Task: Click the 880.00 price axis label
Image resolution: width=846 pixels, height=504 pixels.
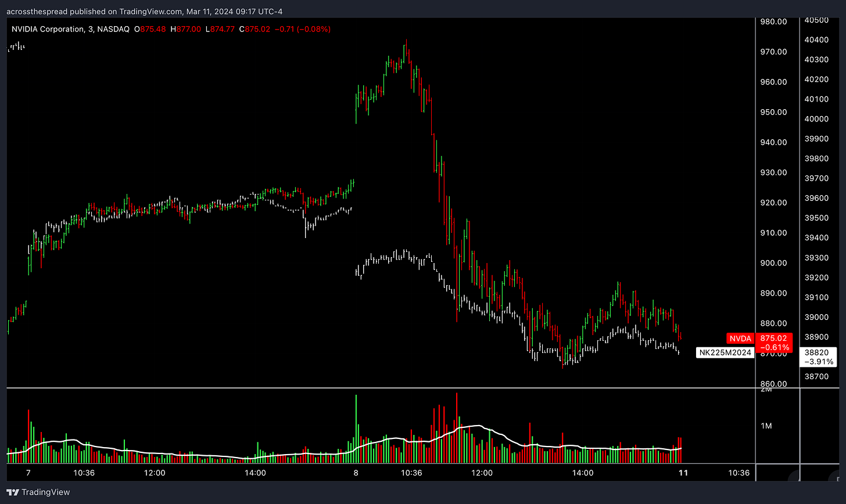Action: pyautogui.click(x=774, y=323)
